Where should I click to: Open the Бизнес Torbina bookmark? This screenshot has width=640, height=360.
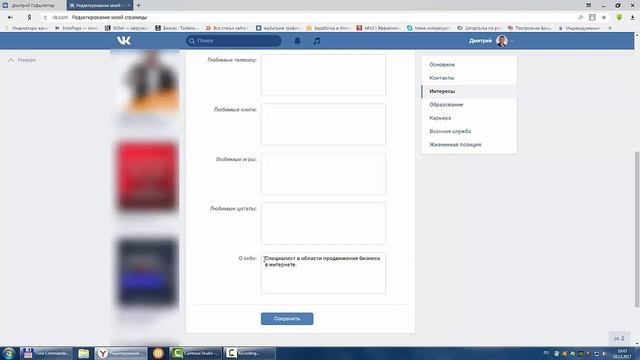(176, 28)
